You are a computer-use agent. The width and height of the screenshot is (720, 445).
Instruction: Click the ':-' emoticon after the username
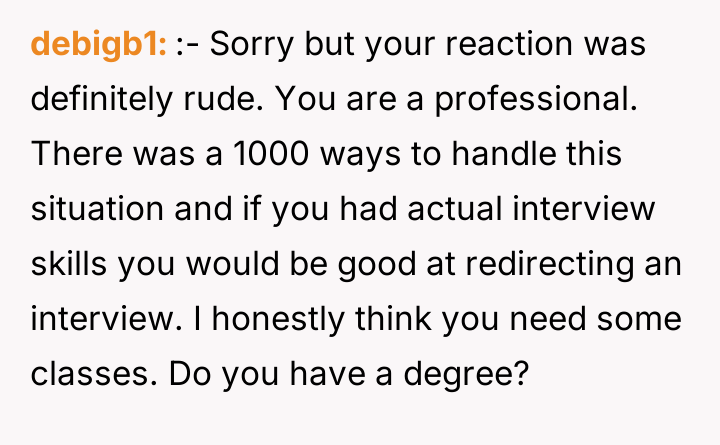[187, 45]
